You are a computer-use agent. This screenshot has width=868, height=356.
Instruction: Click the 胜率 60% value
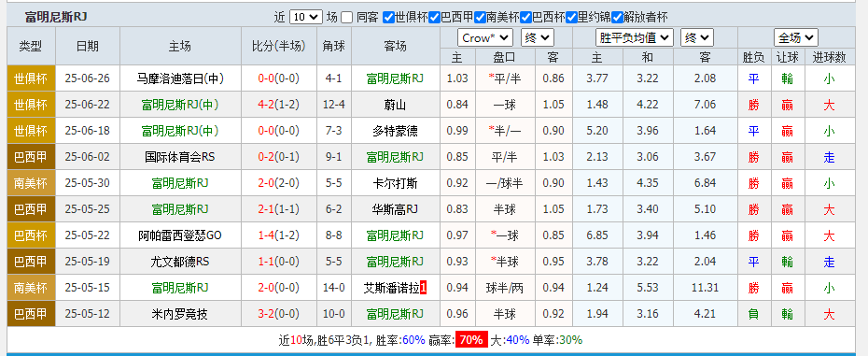click(413, 340)
